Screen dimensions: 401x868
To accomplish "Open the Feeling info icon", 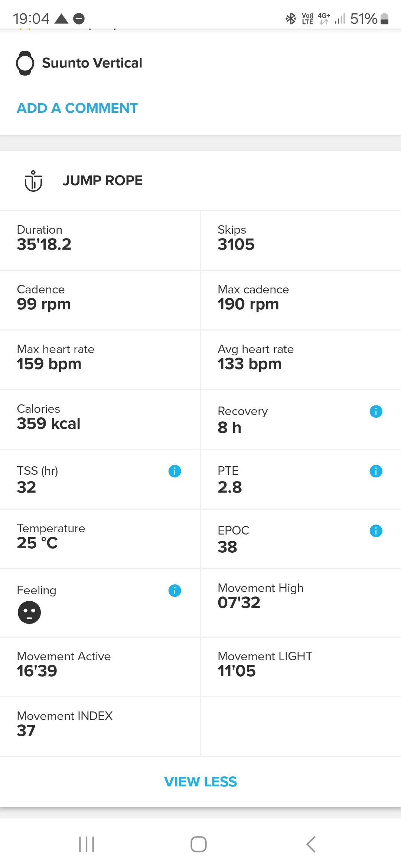I will pos(175,591).
